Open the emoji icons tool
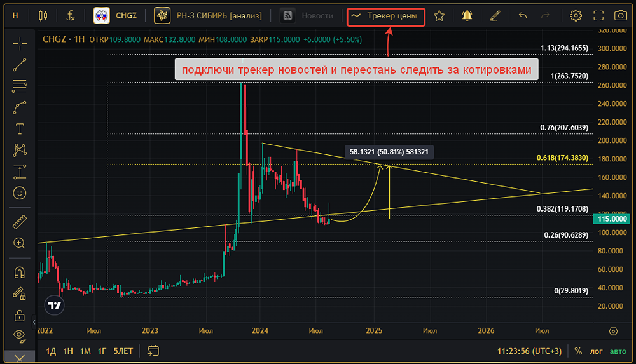Image resolution: width=636 pixels, height=364 pixels. [x=20, y=193]
